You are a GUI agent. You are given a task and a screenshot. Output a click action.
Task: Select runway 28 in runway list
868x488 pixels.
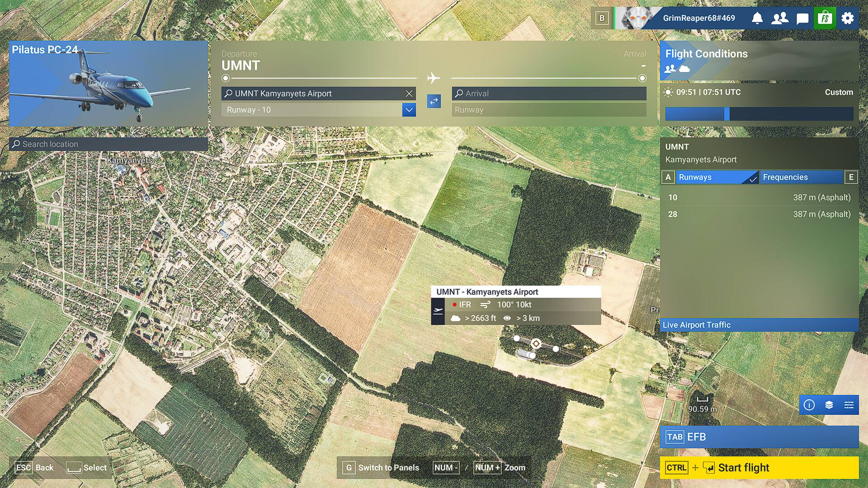pyautogui.click(x=759, y=214)
